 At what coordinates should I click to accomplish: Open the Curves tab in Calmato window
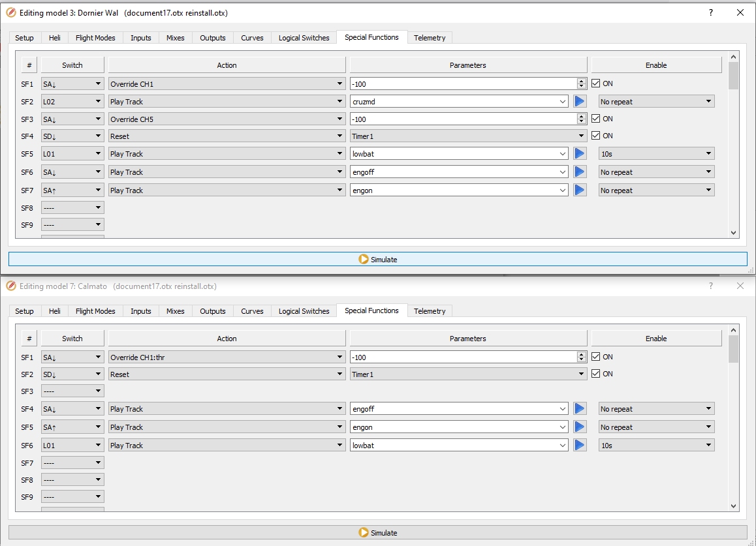(x=252, y=311)
